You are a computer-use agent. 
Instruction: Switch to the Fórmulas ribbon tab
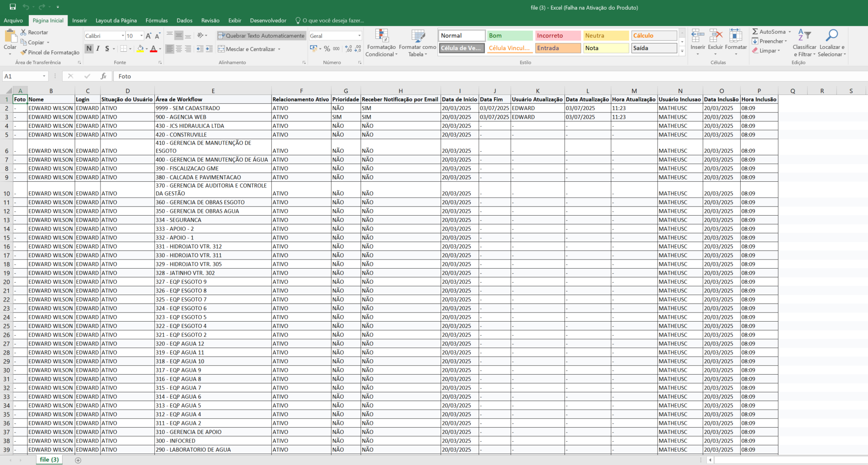click(157, 21)
